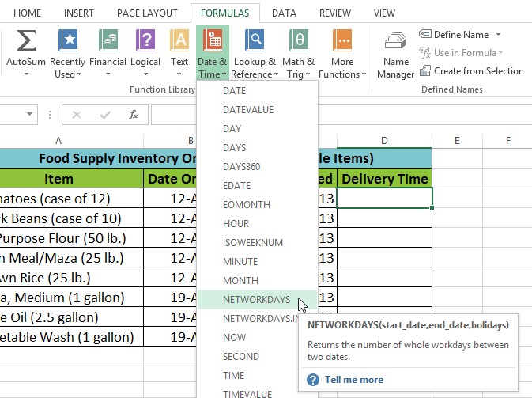Click the Insert Function fx button
The width and height of the screenshot is (532, 398).
(134, 115)
